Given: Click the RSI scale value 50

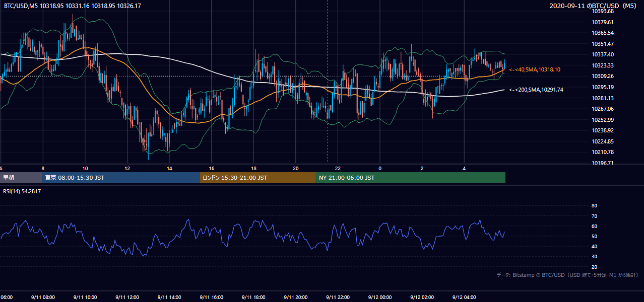Looking at the screenshot, I should [594, 237].
